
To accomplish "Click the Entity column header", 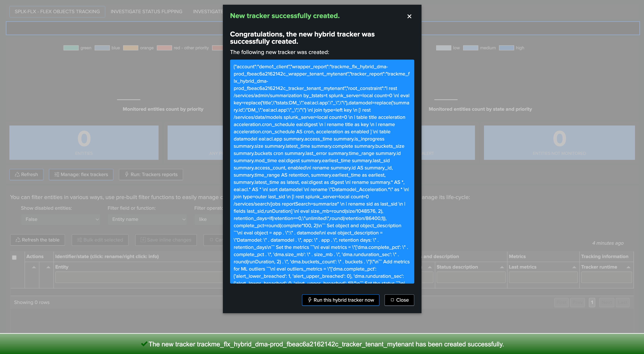I will (x=62, y=267).
